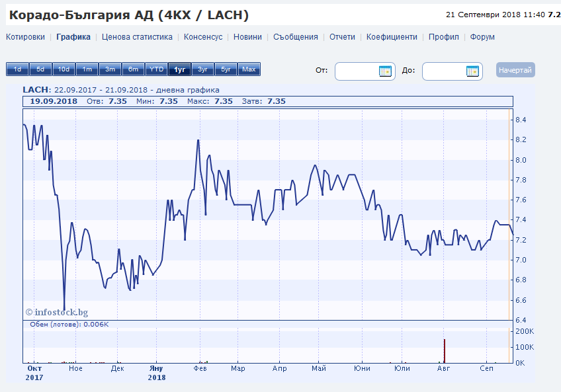Viewport: 561px width, 392px height.
Task: Click the Фев month axis label
Action: coord(200,368)
